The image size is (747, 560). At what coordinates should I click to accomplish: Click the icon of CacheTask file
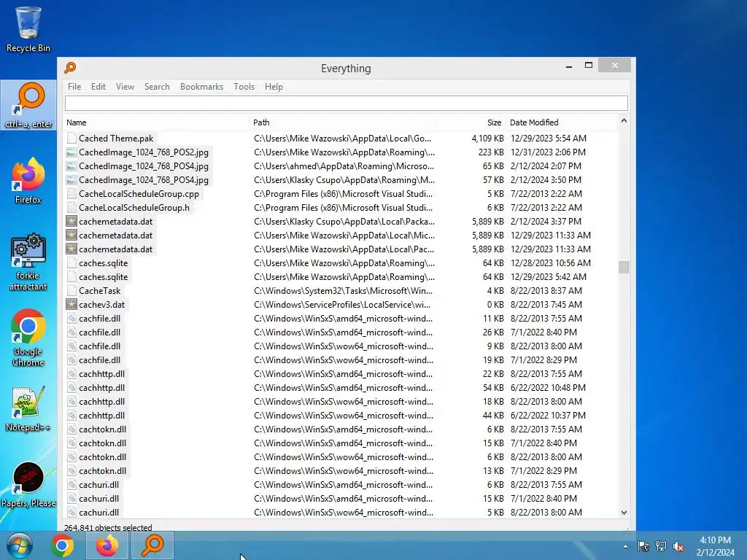click(71, 290)
